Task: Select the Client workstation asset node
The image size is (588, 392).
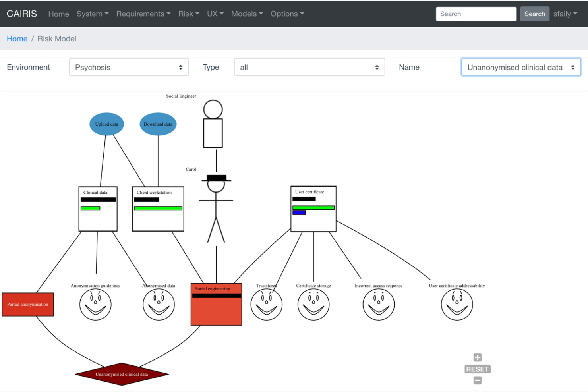Action: click(158, 209)
